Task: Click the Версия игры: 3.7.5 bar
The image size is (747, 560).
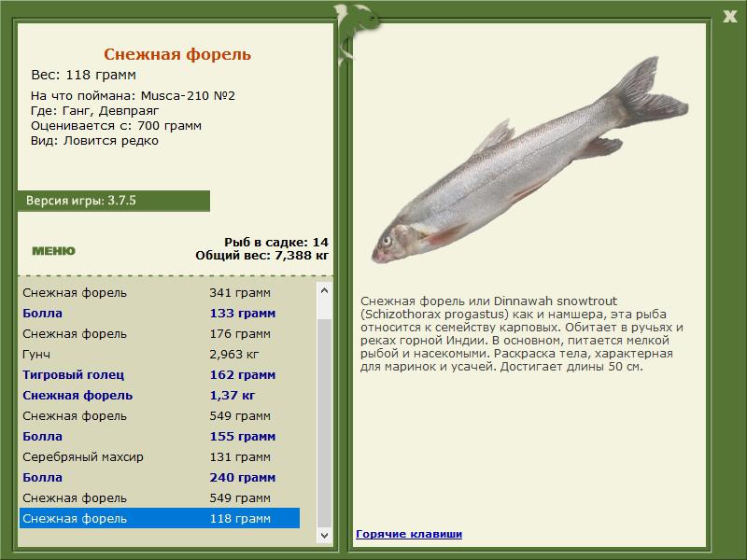Action: pyautogui.click(x=113, y=201)
